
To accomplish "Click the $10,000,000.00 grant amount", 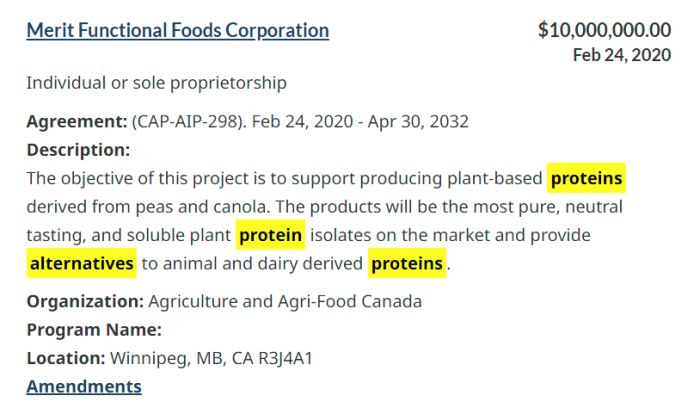I will click(604, 30).
